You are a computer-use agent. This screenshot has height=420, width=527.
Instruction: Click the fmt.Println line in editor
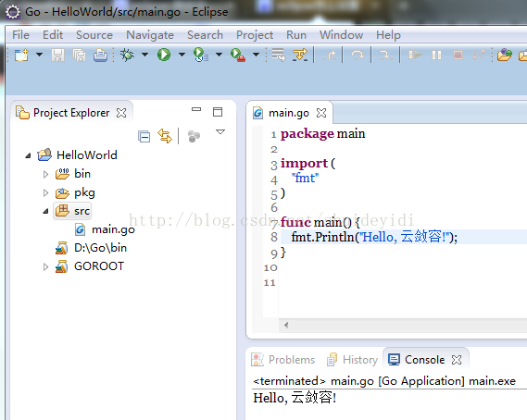coord(374,237)
